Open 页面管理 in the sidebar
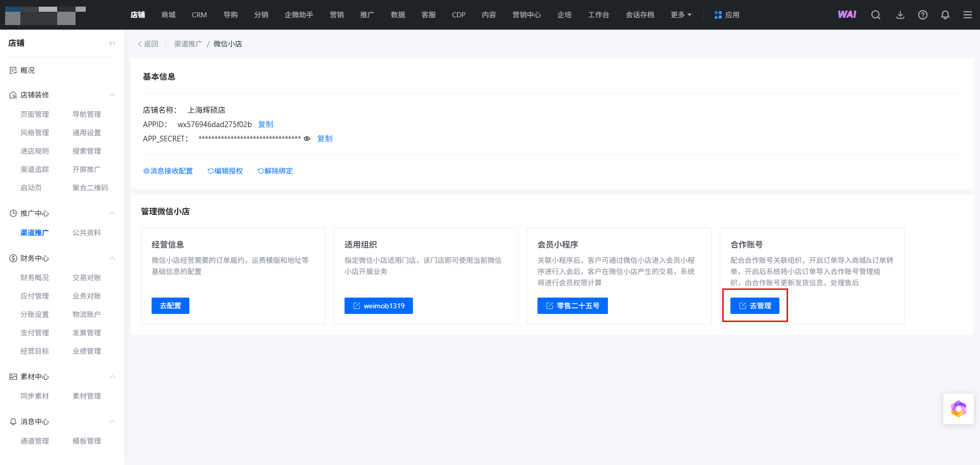 [35, 114]
